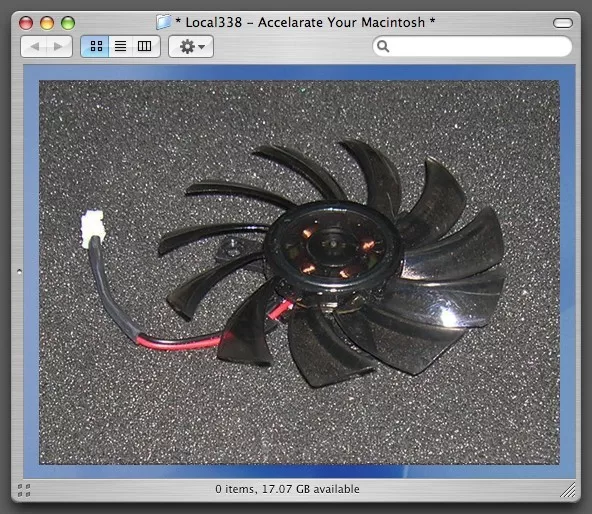Minimize the window with the yellow button
Screen dimensions: 592x514
click(47, 23)
